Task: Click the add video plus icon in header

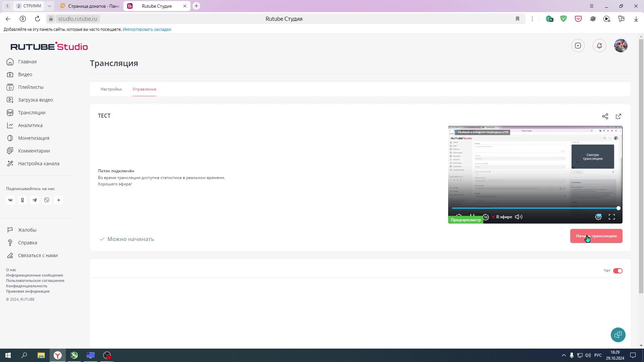Action: click(x=578, y=46)
